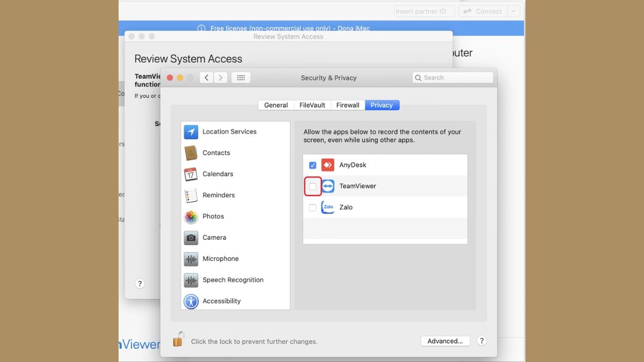Click the Free license banner text
644x362 pixels.
pyautogui.click(x=290, y=28)
